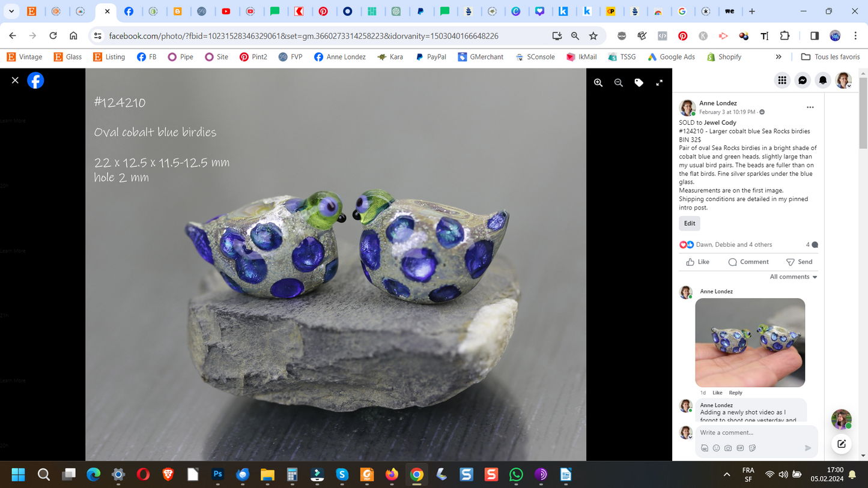The height and width of the screenshot is (488, 868).
Task: Open Facebook Messenger icon
Action: click(x=803, y=80)
